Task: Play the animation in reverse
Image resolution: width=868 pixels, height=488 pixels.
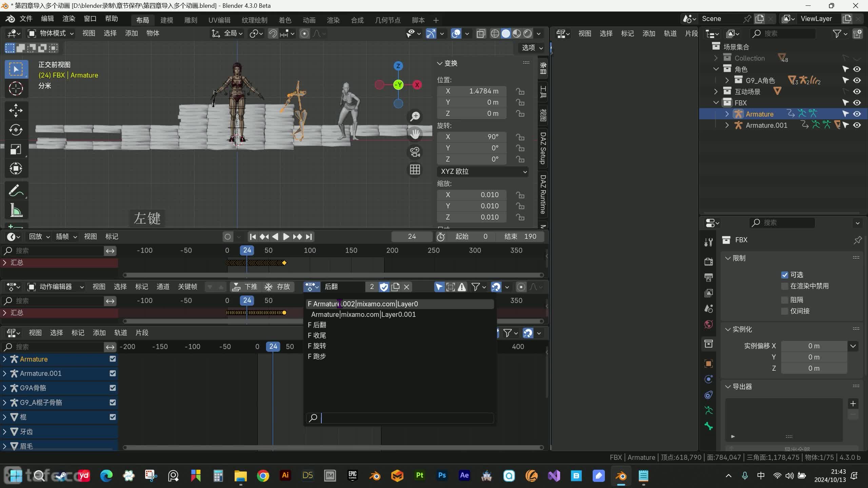Action: pyautogui.click(x=275, y=237)
